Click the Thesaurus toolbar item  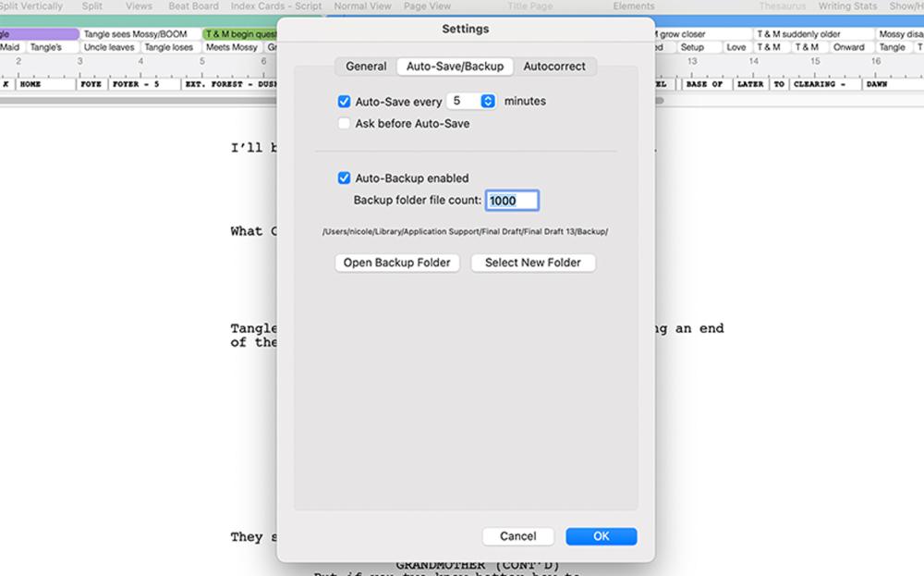pos(782,6)
